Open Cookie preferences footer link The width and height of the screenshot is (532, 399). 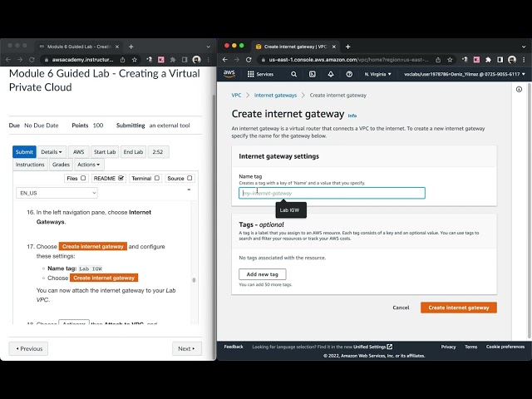(x=505, y=347)
